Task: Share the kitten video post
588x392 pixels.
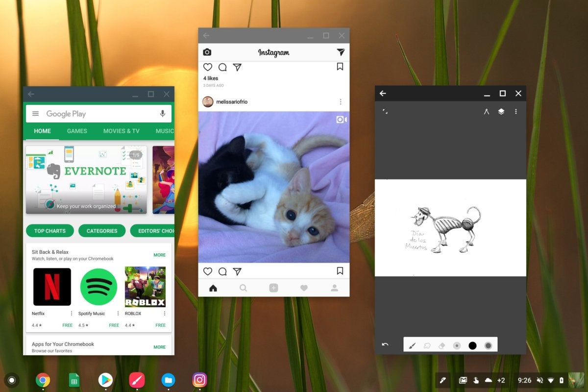Action: tap(237, 271)
